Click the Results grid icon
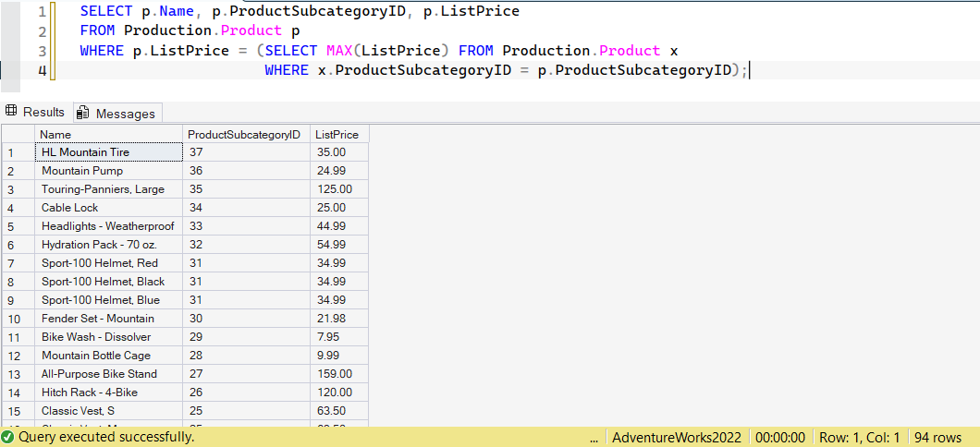980x447 pixels. coord(10,112)
